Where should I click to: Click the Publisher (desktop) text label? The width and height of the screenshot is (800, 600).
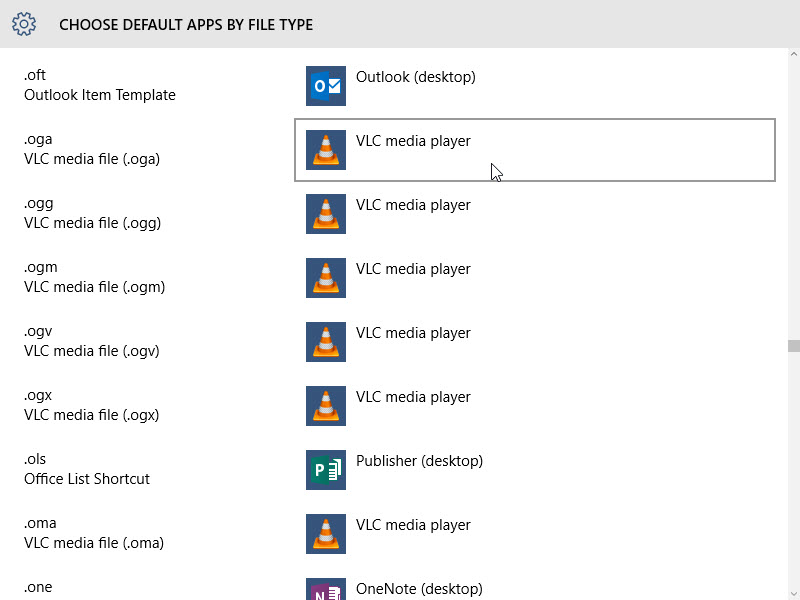tap(417, 461)
